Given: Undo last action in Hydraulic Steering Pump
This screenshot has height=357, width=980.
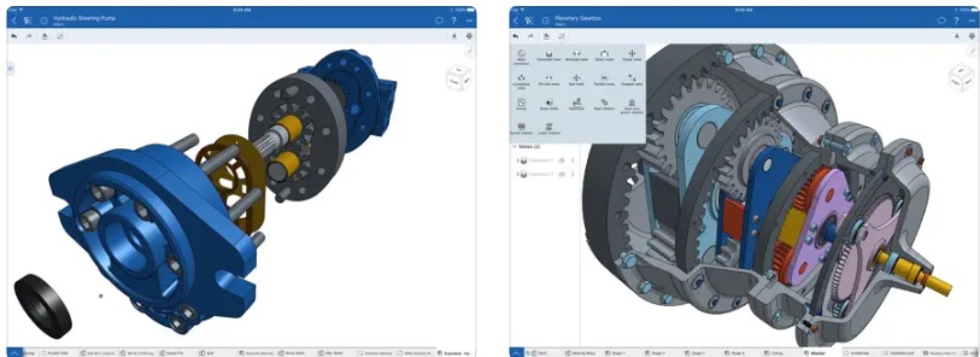Looking at the screenshot, I should [x=14, y=36].
